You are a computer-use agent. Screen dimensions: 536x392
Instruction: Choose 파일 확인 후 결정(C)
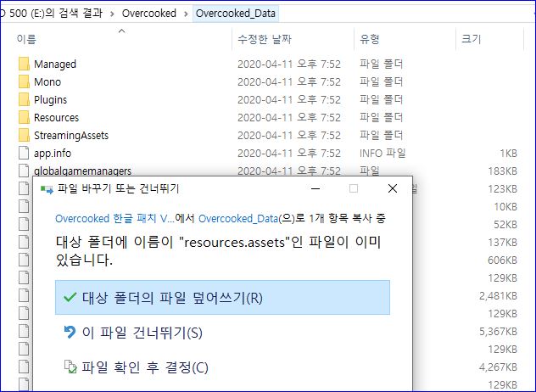[222, 367]
